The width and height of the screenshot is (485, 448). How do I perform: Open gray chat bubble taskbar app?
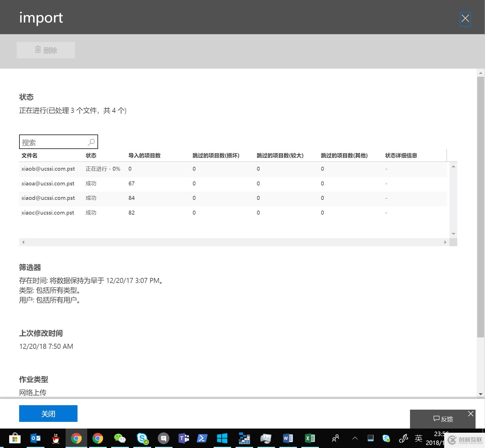(164, 439)
